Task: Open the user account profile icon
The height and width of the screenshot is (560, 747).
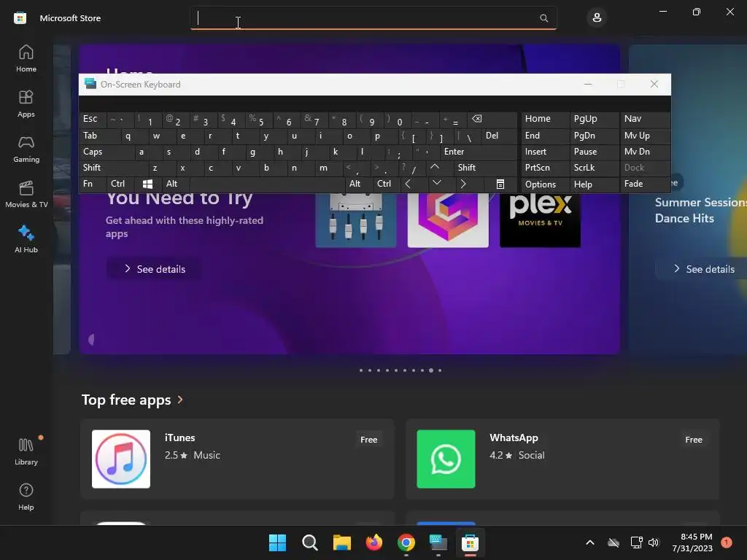Action: point(597,18)
